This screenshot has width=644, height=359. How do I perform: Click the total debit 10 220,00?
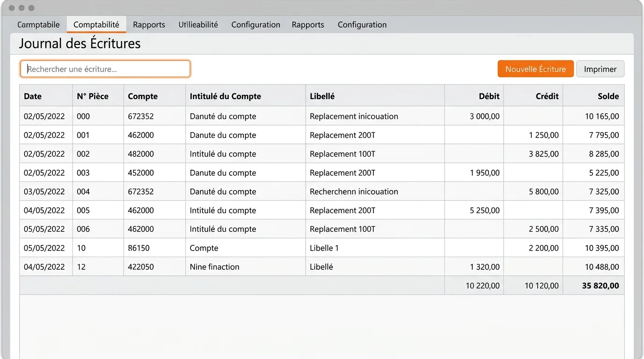[x=483, y=285]
